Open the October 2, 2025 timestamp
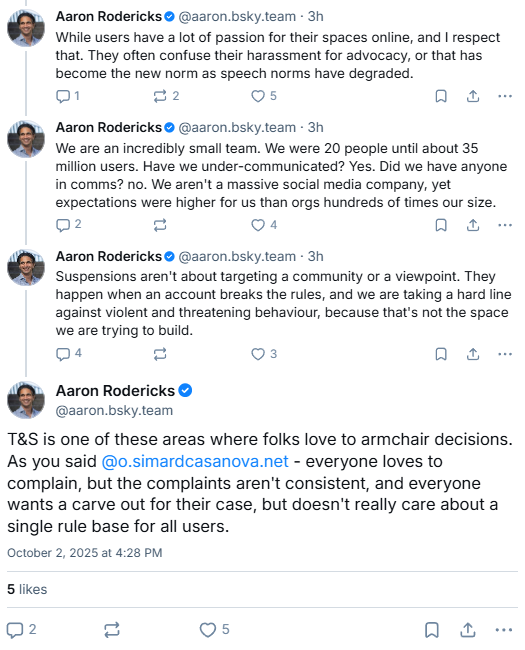The image size is (525, 650). (85, 553)
